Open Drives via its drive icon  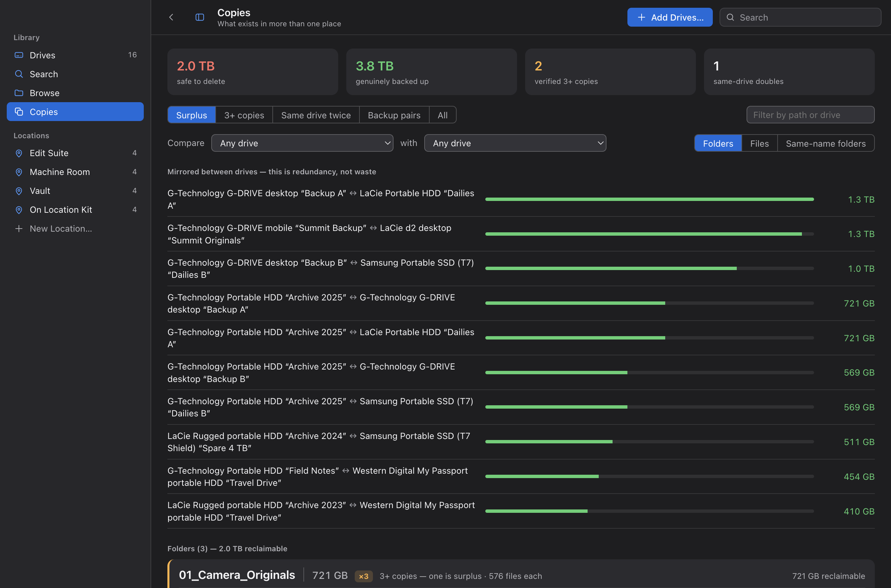(19, 55)
